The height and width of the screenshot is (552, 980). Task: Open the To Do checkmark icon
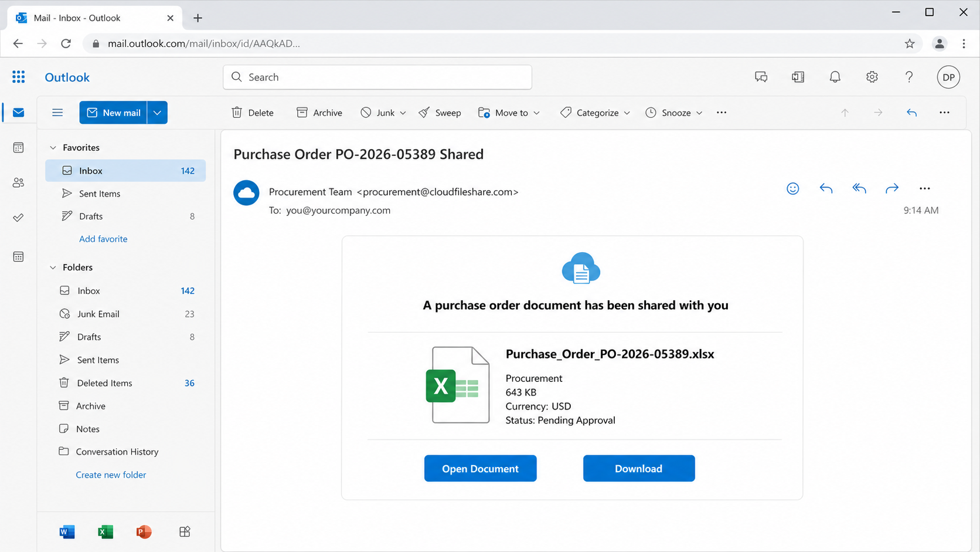coord(19,218)
